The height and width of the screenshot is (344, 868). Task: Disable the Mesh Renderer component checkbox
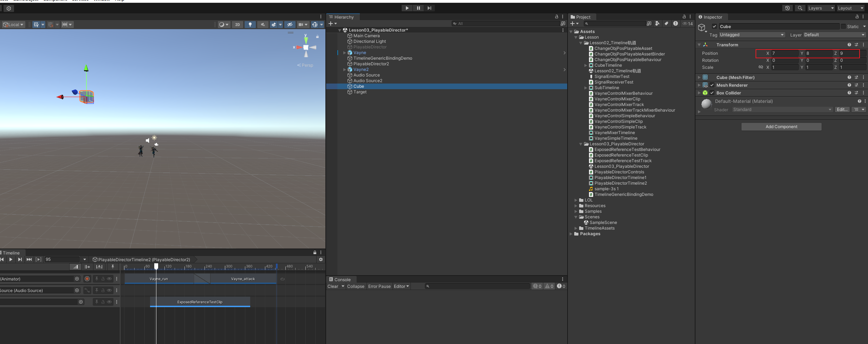[712, 85]
